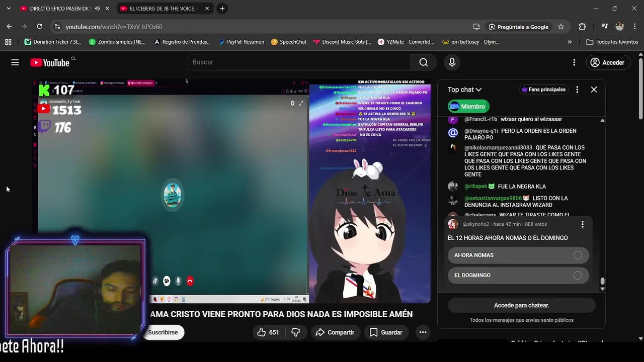Expand the hidden bookmarks chevron
The height and width of the screenshot is (362, 644).
pos(570,42)
